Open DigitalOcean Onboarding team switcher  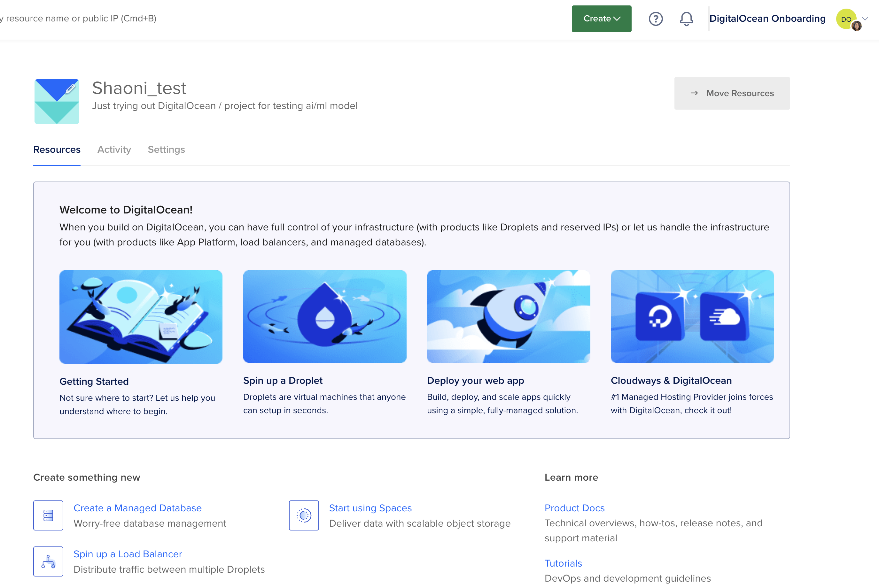pos(767,19)
